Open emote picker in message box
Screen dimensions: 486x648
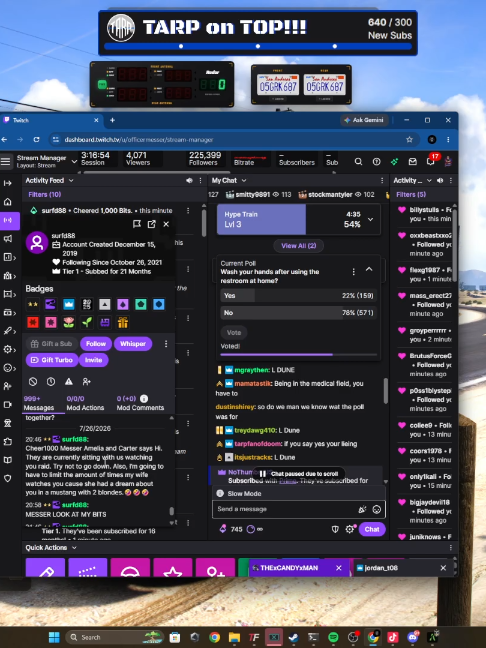tap(376, 509)
